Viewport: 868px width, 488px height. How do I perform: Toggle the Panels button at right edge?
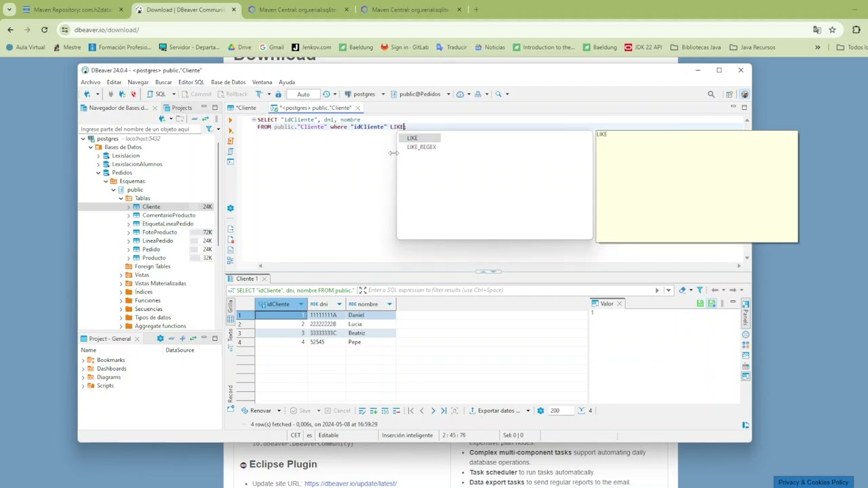(745, 314)
